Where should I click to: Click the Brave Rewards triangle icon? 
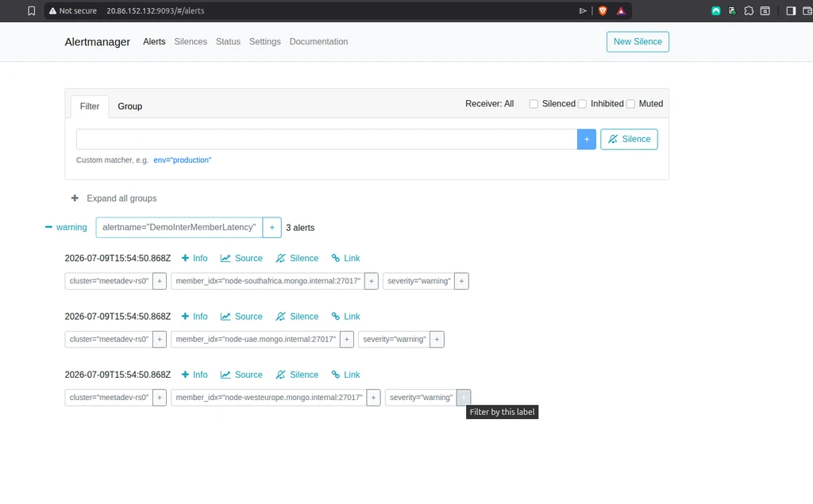(x=621, y=11)
